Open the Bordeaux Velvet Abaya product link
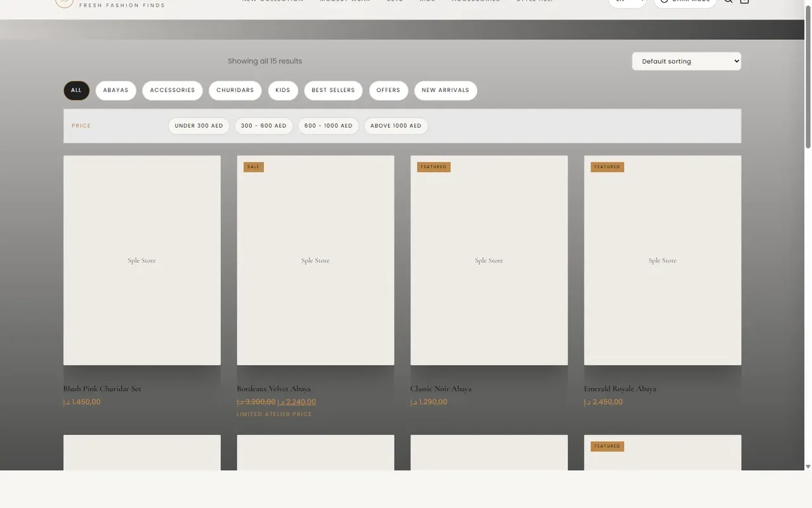The image size is (812, 508). pyautogui.click(x=273, y=389)
